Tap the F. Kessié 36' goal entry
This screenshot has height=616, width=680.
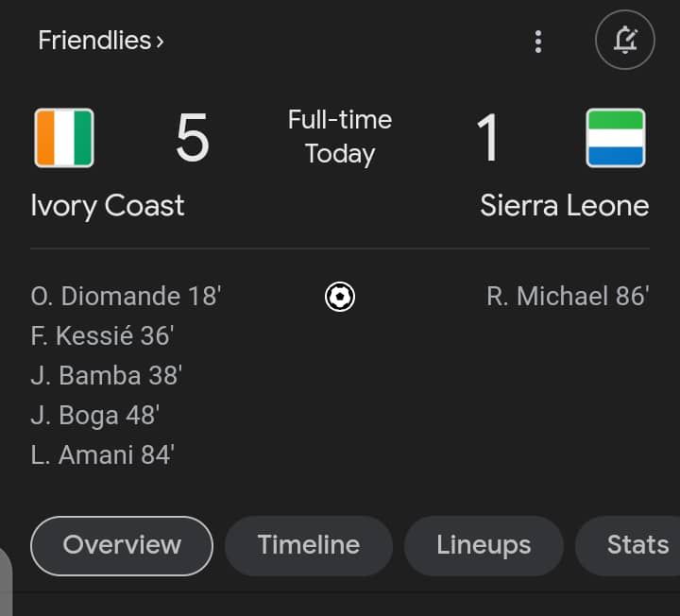(102, 336)
